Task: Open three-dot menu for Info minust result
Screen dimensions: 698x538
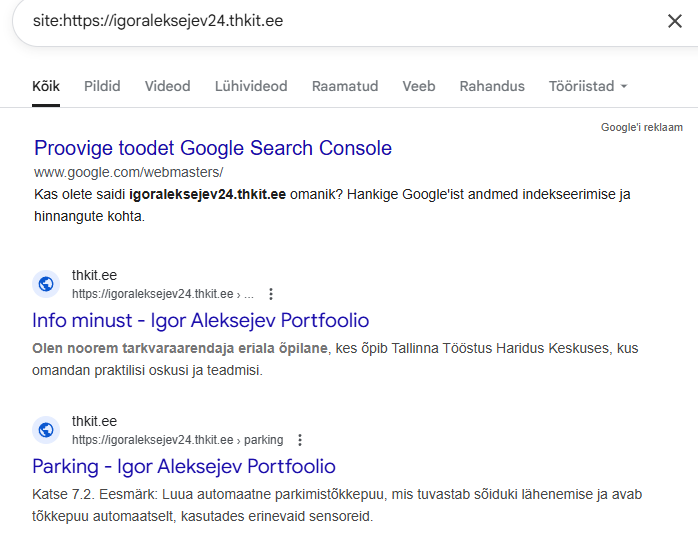Action: click(x=270, y=294)
